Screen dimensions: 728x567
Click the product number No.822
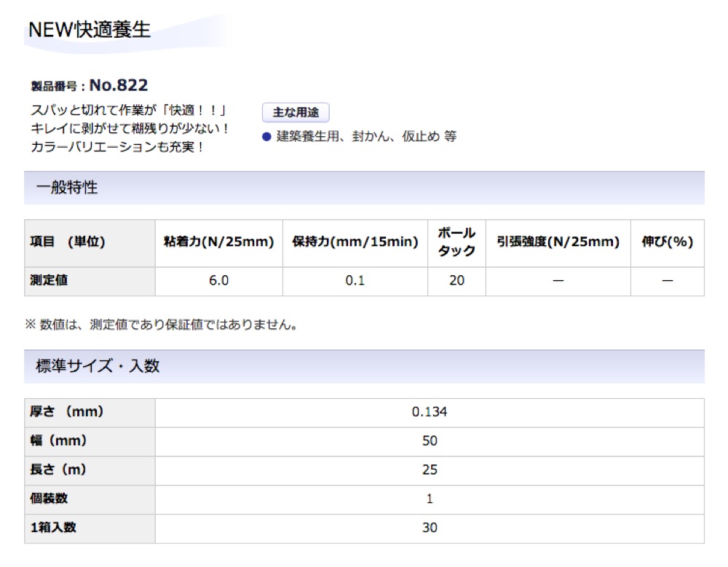pos(118,86)
